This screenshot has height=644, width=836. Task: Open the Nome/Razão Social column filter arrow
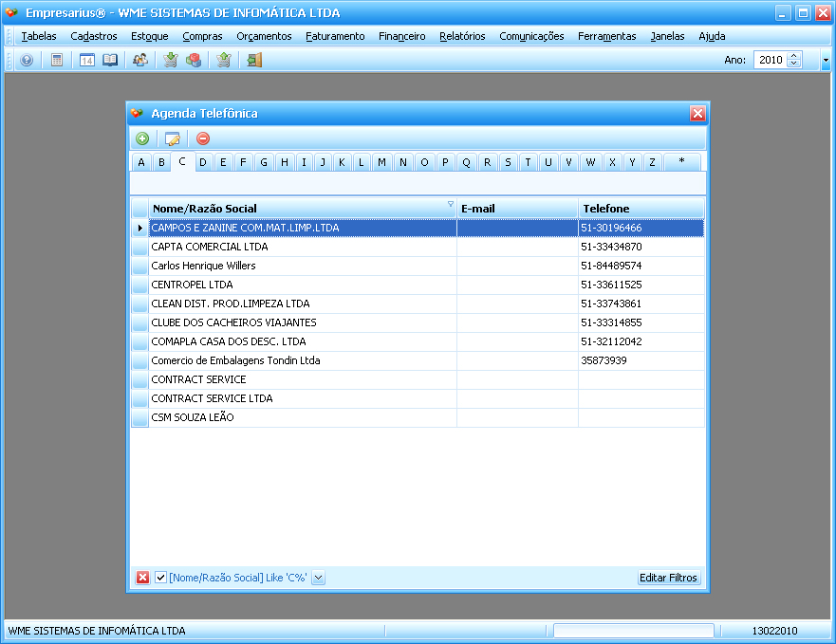tap(450, 205)
